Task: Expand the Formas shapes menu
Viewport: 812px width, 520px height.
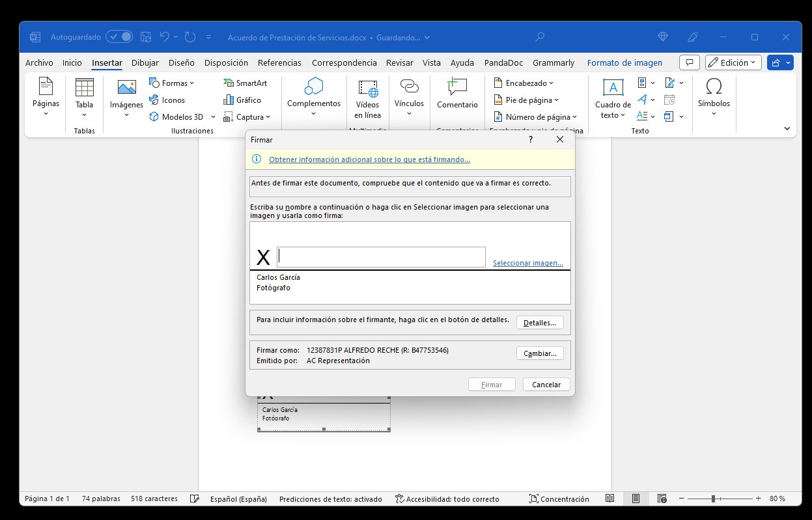Action: [172, 83]
